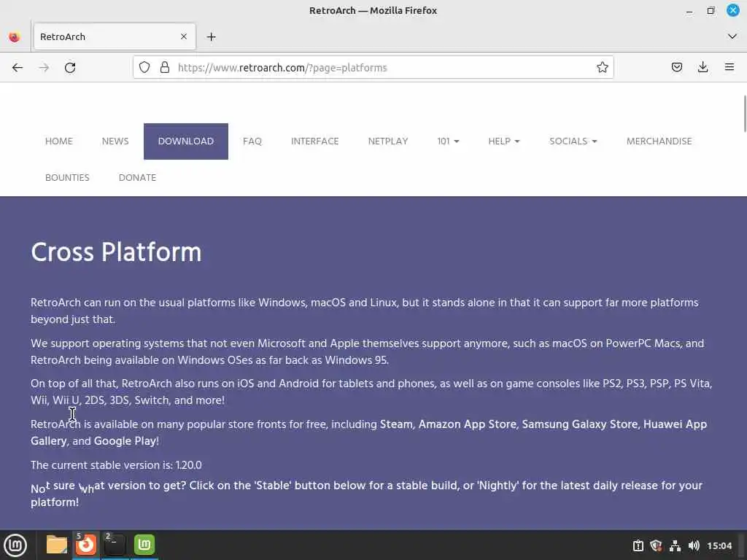747x560 pixels.
Task: Go to the HOME page
Action: pyautogui.click(x=59, y=141)
